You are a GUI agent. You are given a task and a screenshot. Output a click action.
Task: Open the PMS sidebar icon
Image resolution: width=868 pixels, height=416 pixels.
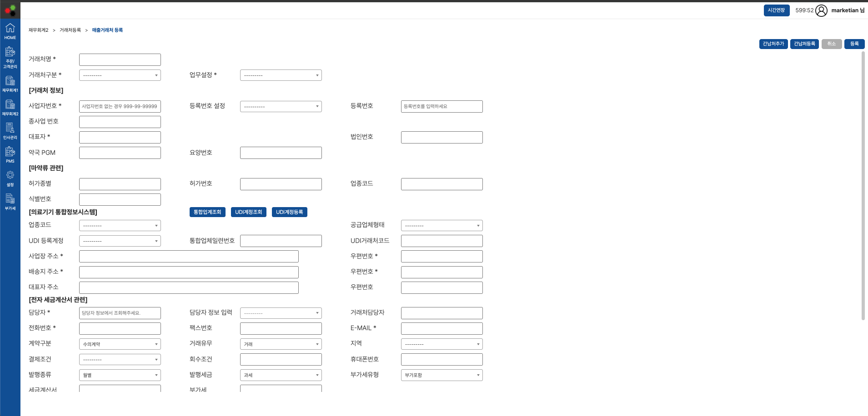point(10,155)
